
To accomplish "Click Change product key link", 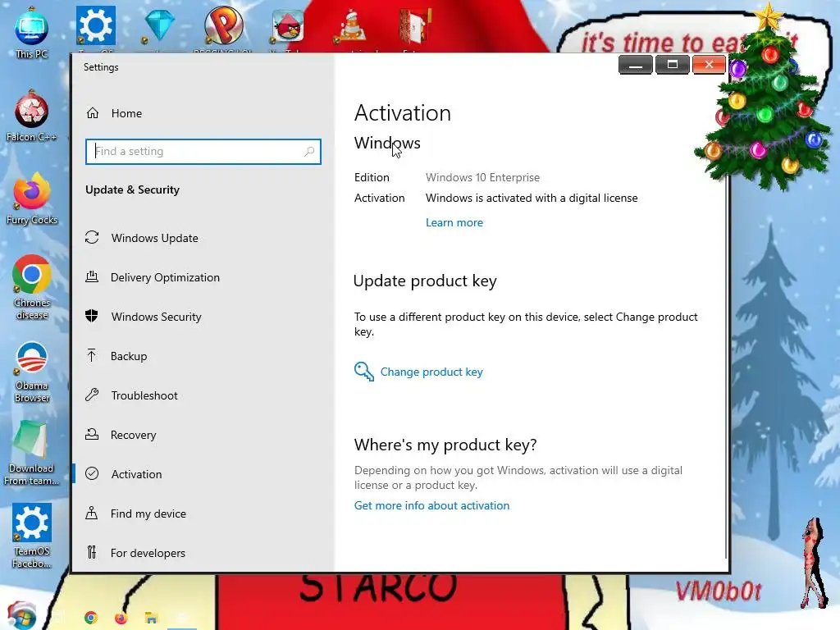I will [431, 372].
